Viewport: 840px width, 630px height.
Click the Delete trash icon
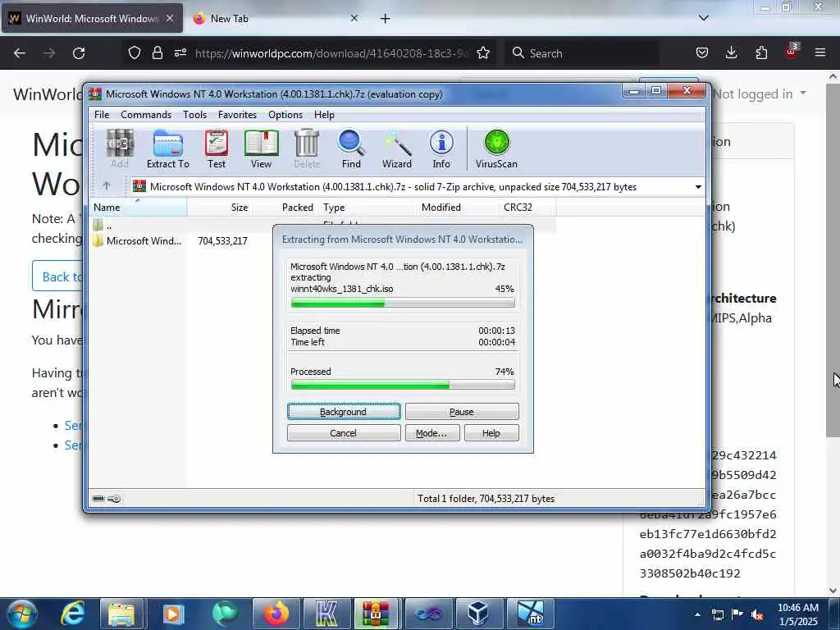(x=307, y=149)
